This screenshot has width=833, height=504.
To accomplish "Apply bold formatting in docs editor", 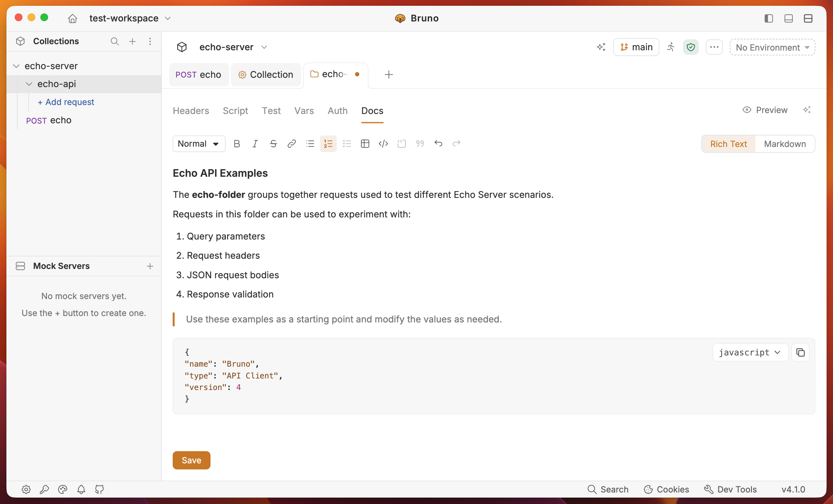I will (x=237, y=144).
